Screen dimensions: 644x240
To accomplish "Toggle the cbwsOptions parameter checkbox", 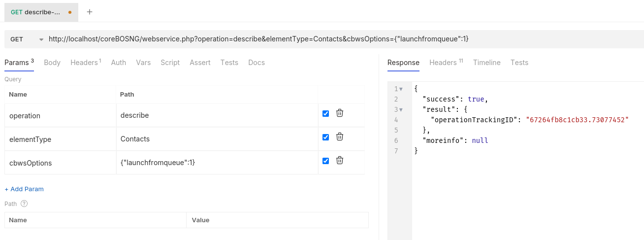I will click(x=325, y=161).
